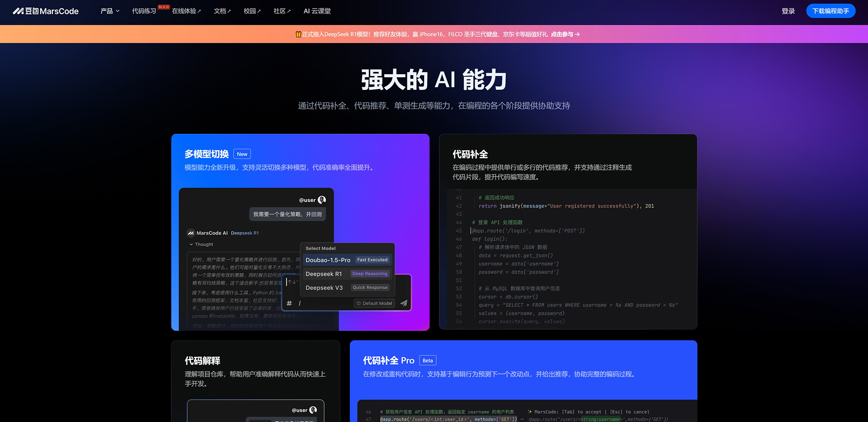Click MarsCode AI logo icon in chat

click(x=191, y=233)
